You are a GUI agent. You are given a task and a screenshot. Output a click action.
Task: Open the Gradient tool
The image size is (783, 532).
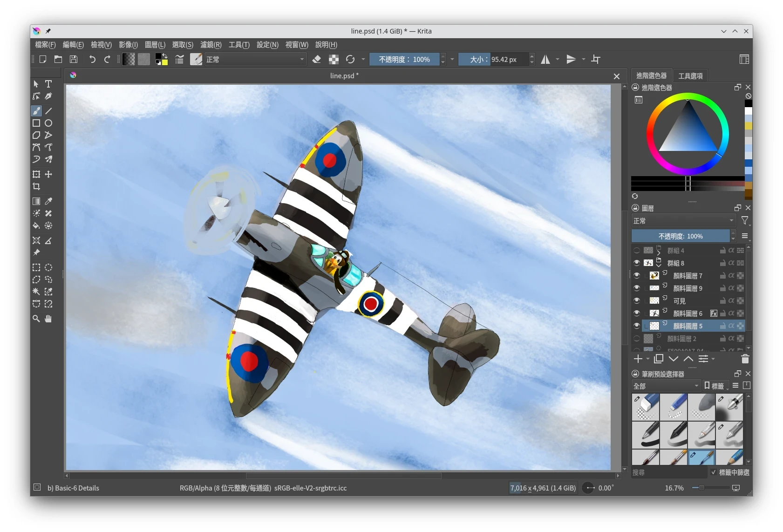click(x=36, y=201)
